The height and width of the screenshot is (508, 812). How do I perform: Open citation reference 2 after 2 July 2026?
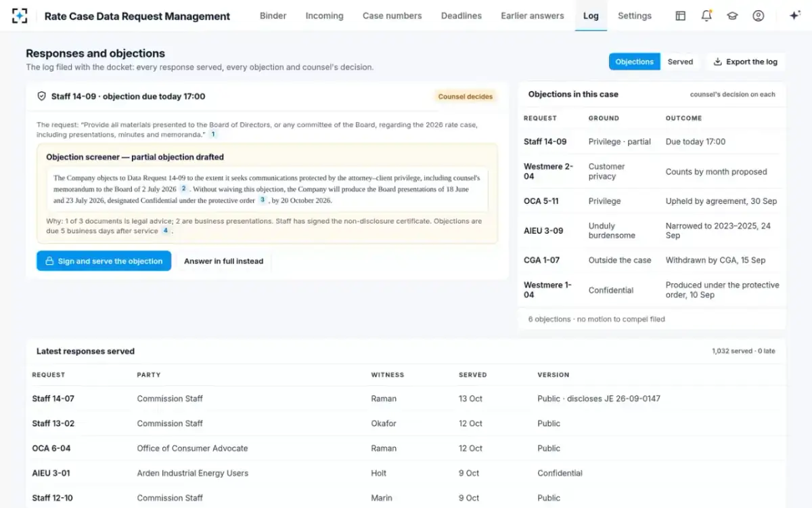click(x=183, y=189)
